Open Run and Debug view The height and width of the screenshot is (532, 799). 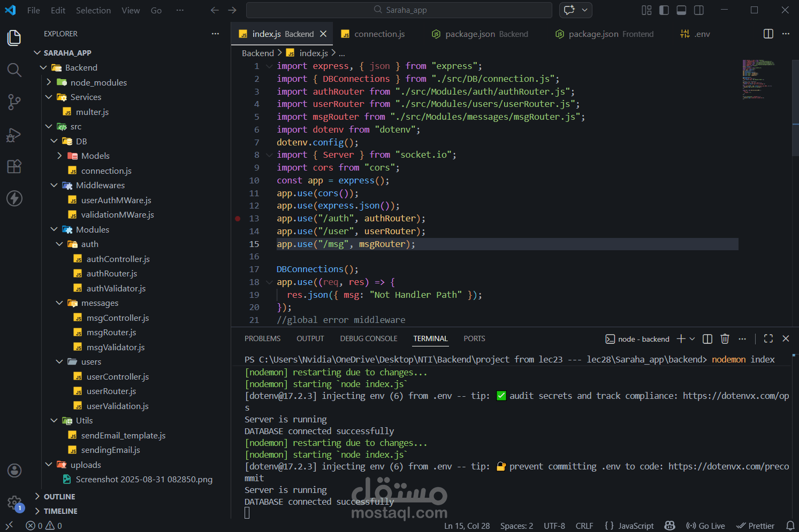14,135
